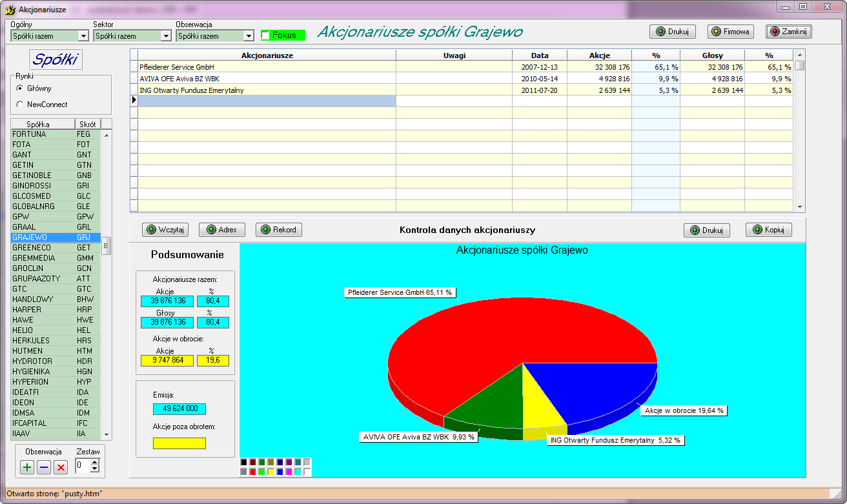Click the Skrót column header
This screenshot has width=847, height=504.
88,124
